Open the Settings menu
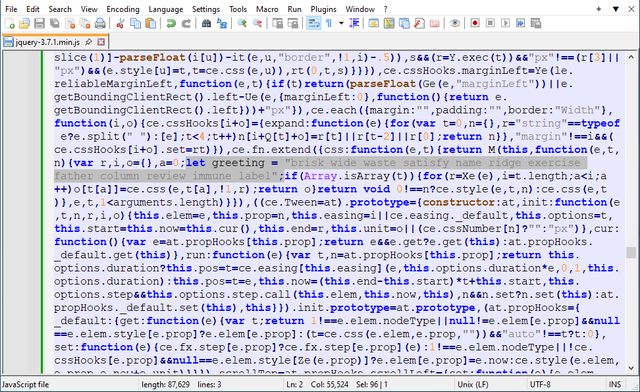640x392 pixels. click(x=206, y=9)
